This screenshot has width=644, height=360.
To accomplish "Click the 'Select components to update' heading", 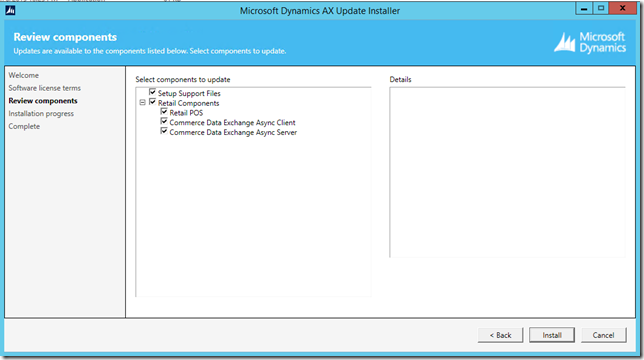I will (183, 80).
